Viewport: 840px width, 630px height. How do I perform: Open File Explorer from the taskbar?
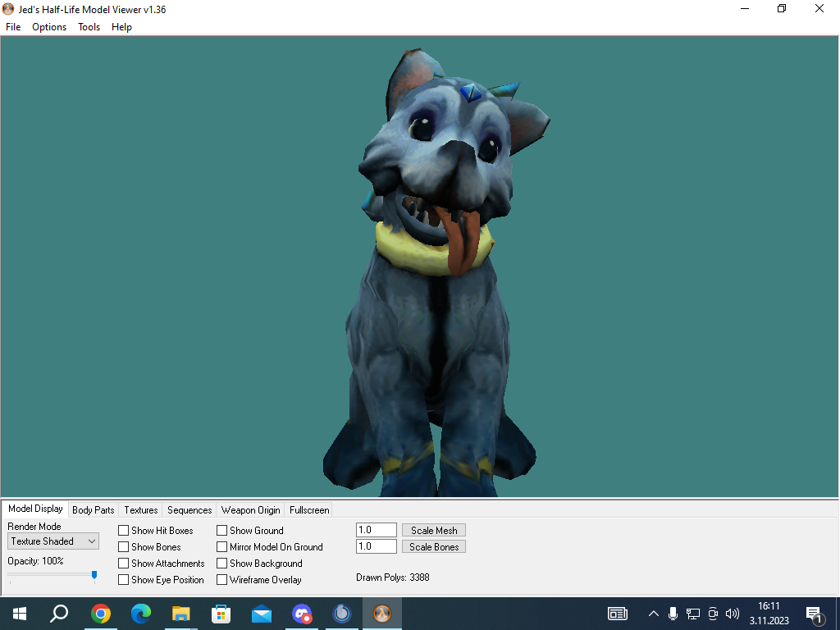(x=181, y=614)
